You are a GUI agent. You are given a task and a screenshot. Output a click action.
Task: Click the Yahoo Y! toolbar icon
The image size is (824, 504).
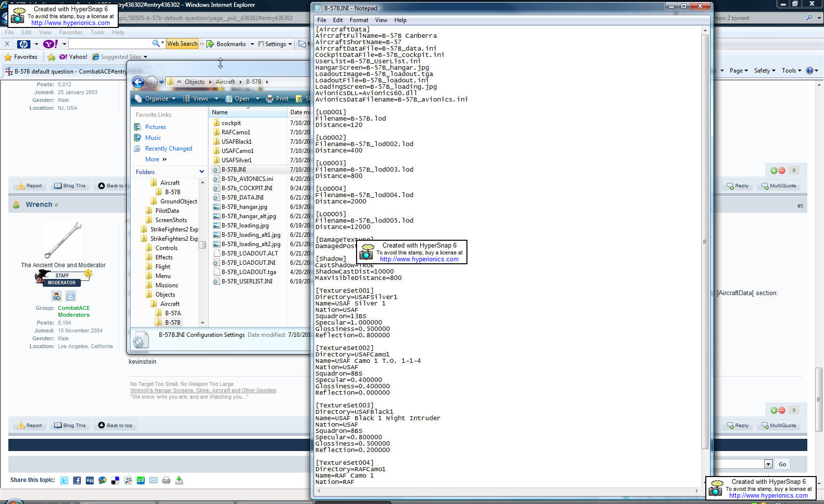[51, 44]
